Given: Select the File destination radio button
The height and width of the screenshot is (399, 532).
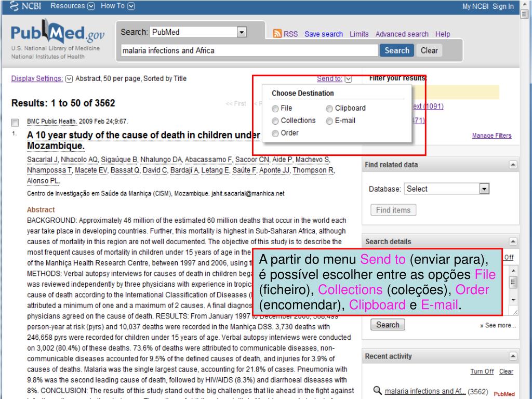Looking at the screenshot, I should (275, 109).
